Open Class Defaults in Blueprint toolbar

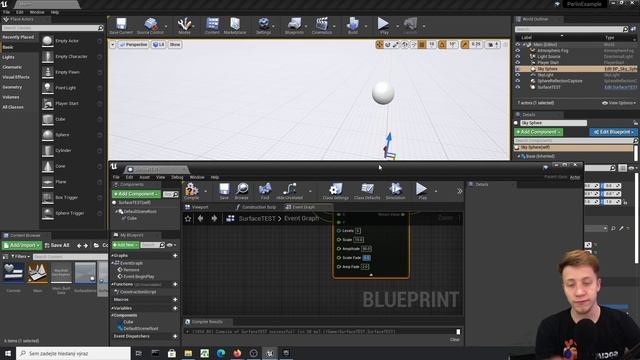[x=367, y=191]
